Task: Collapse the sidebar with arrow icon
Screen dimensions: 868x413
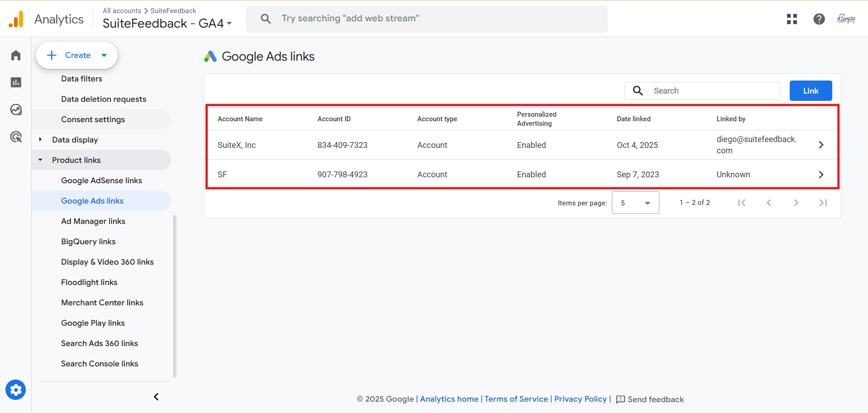Action: click(156, 397)
